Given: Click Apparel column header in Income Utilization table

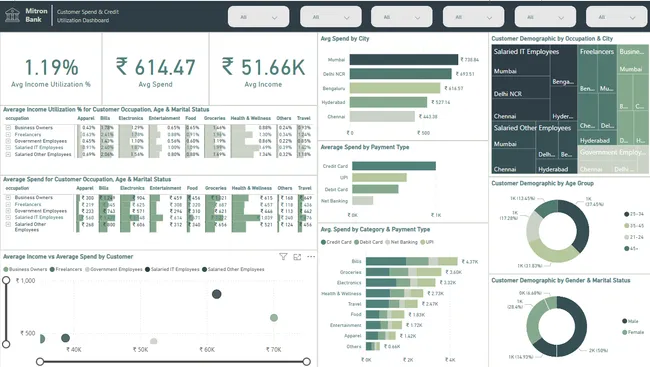Looking at the screenshot, I should pyautogui.click(x=86, y=118).
